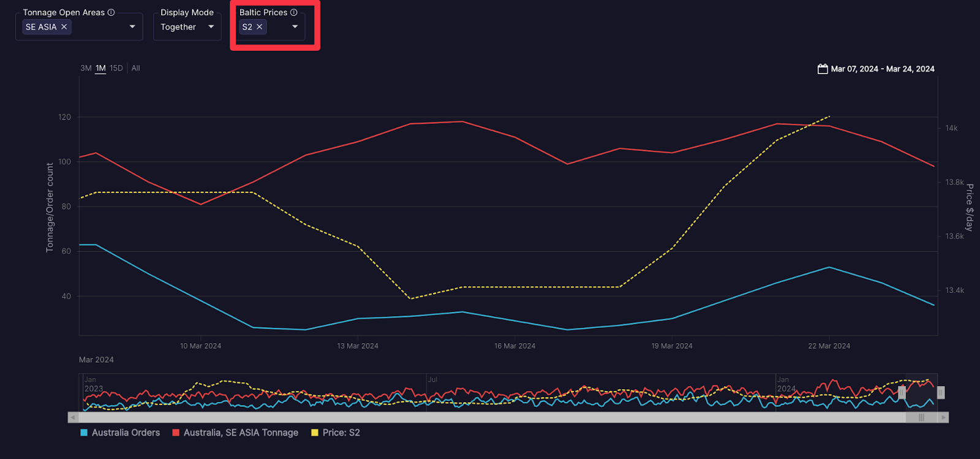Click the horizontal scrollbar thumb grip
The width and height of the screenshot is (980, 459).
(921, 417)
